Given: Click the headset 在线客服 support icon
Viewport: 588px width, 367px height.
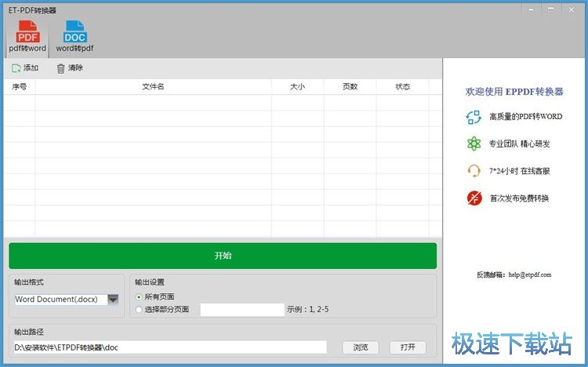Looking at the screenshot, I should [x=474, y=171].
